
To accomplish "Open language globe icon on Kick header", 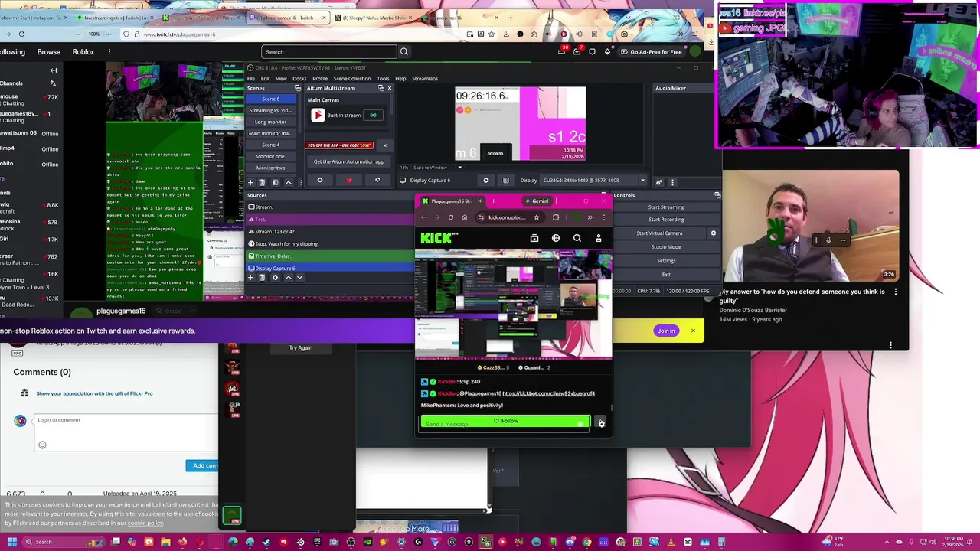I will point(556,238).
